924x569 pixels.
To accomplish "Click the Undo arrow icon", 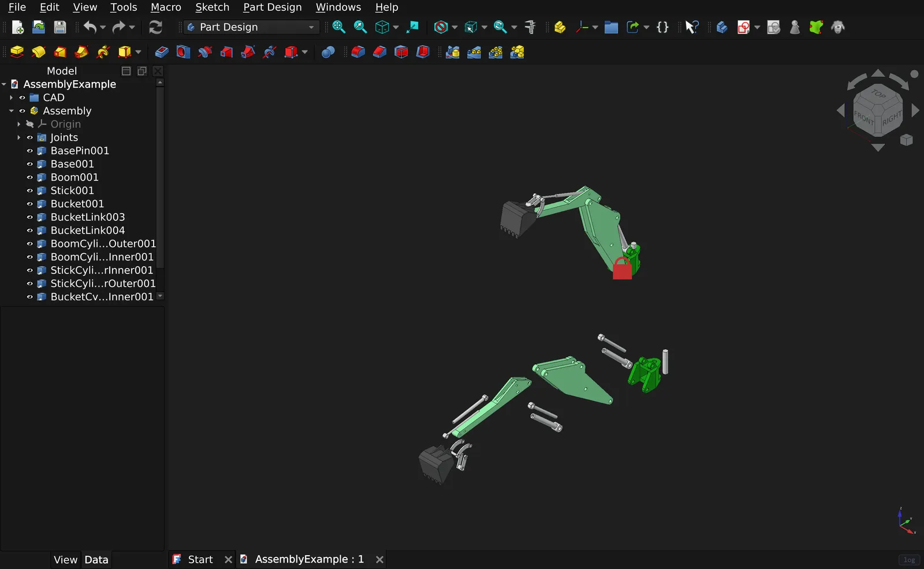I will [90, 27].
